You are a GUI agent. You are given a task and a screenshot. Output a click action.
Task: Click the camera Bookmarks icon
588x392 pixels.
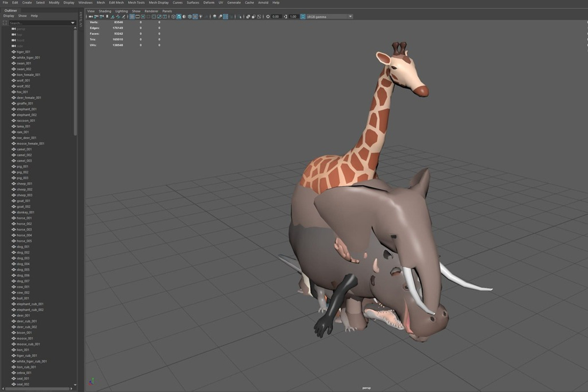tap(107, 17)
